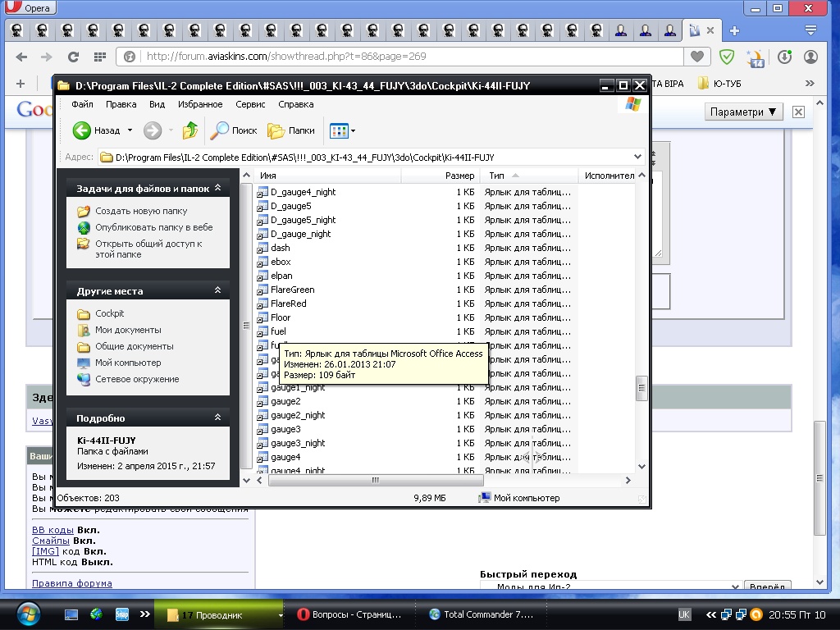Open the Views button dropdown
Screen dimensions: 840x630
coord(354,130)
